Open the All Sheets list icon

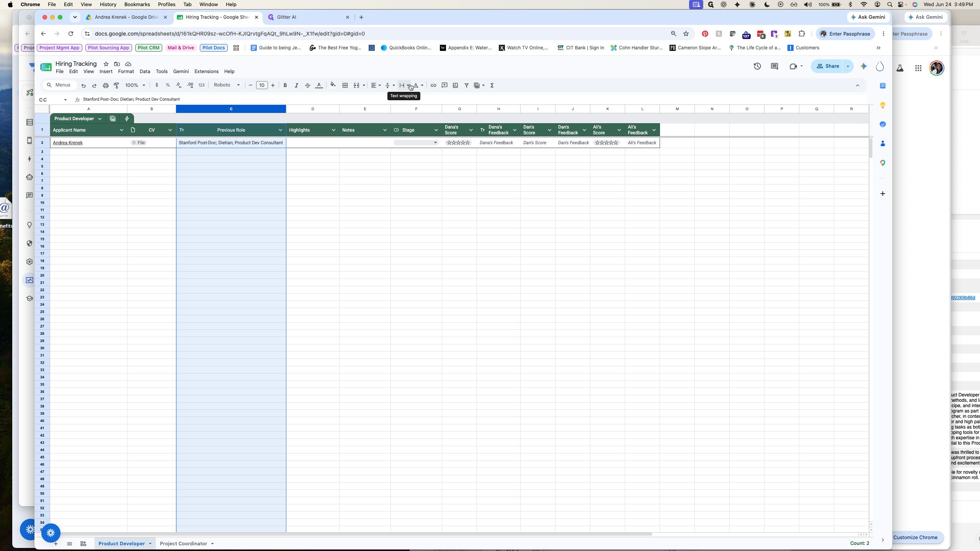[x=69, y=544]
